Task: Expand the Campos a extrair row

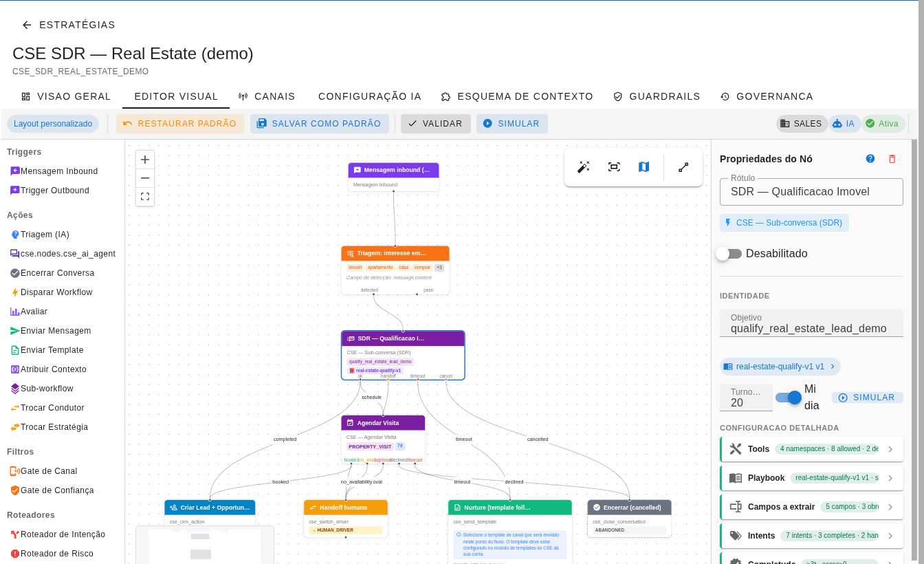Action: pyautogui.click(x=812, y=507)
